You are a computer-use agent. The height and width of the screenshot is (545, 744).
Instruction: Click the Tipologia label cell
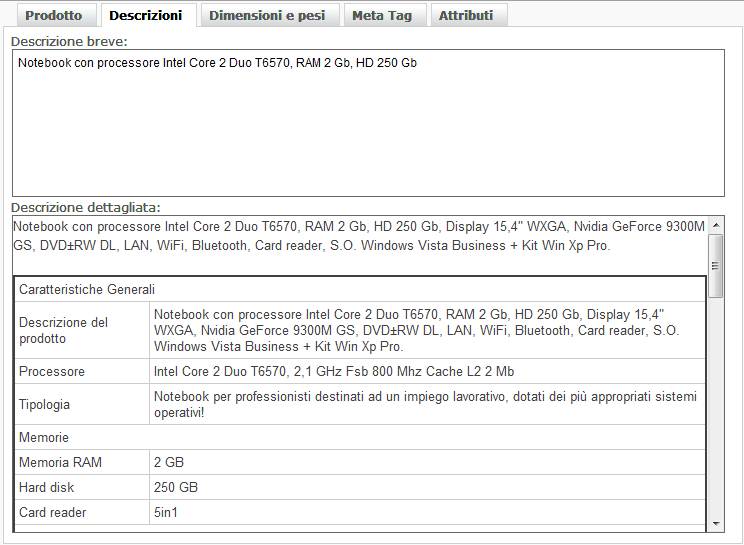click(x=82, y=405)
